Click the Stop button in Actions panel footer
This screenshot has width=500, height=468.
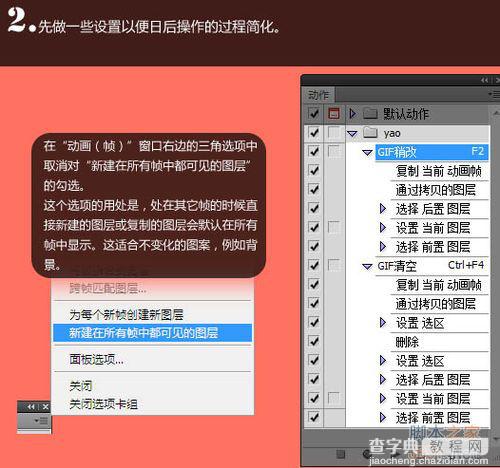[x=340, y=454]
